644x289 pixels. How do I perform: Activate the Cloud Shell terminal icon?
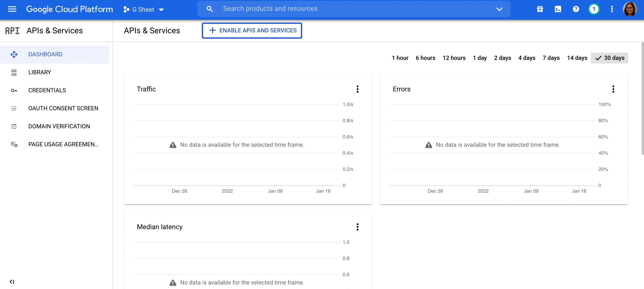[558, 9]
